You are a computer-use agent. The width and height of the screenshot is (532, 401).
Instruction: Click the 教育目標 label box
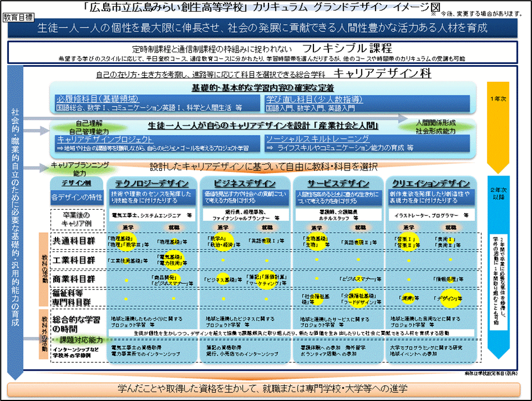click(18, 16)
